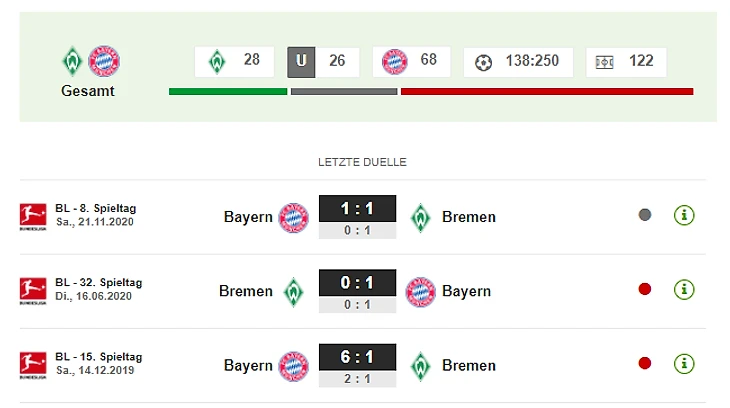Click the pitch icon next to 122
730x408 pixels.
[x=604, y=62]
